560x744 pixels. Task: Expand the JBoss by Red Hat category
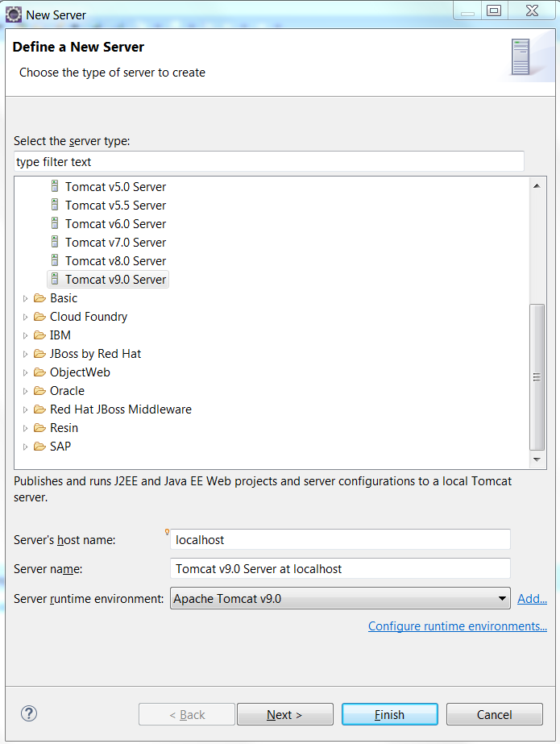[x=25, y=354]
